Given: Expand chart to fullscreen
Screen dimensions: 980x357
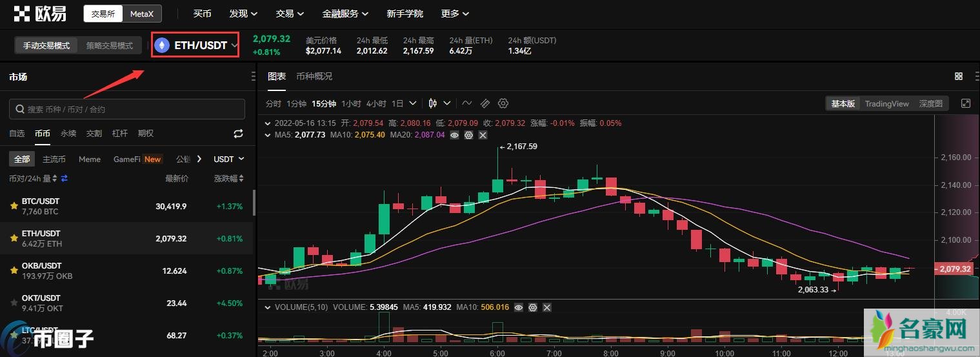Looking at the screenshot, I should tap(966, 103).
